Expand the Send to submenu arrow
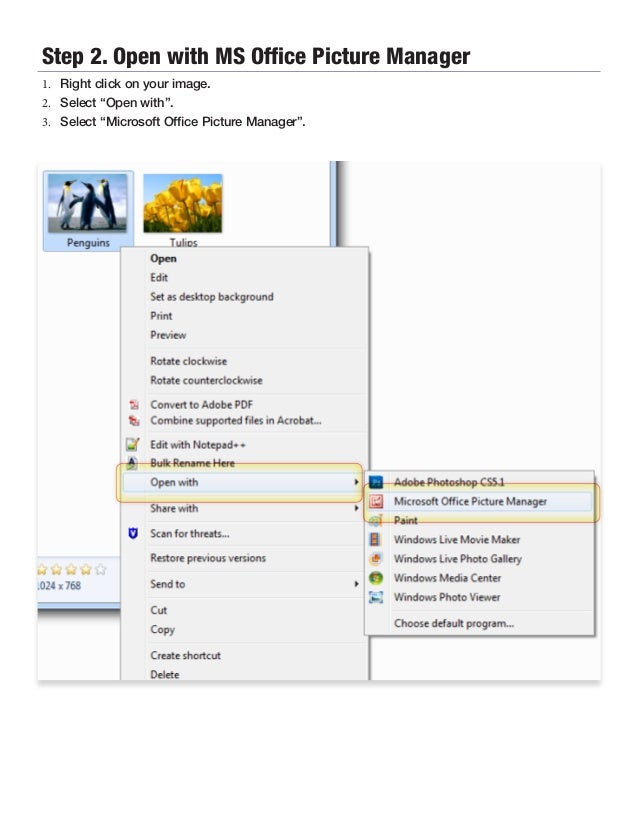 coord(356,584)
